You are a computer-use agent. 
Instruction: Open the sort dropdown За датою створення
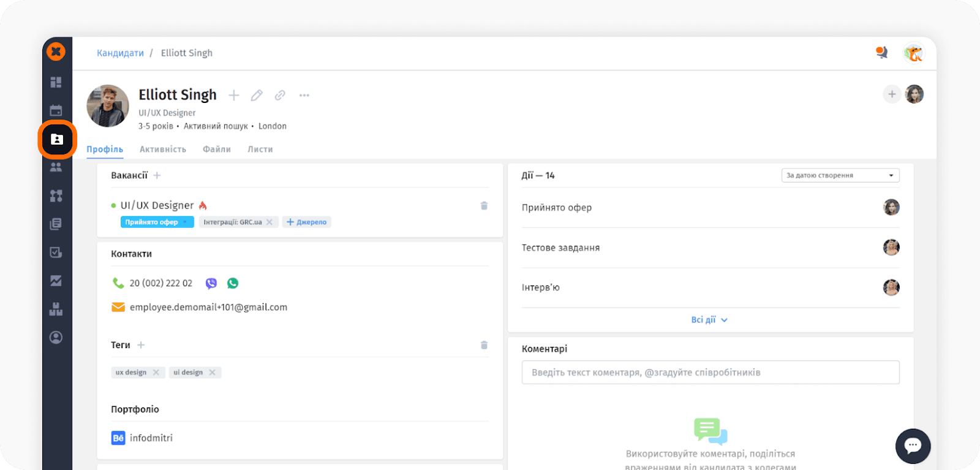[840, 175]
